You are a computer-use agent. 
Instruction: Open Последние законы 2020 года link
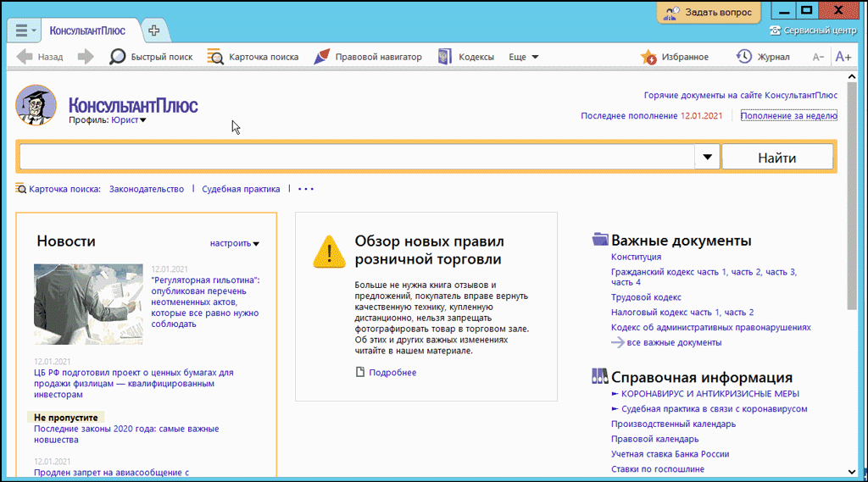(x=126, y=435)
